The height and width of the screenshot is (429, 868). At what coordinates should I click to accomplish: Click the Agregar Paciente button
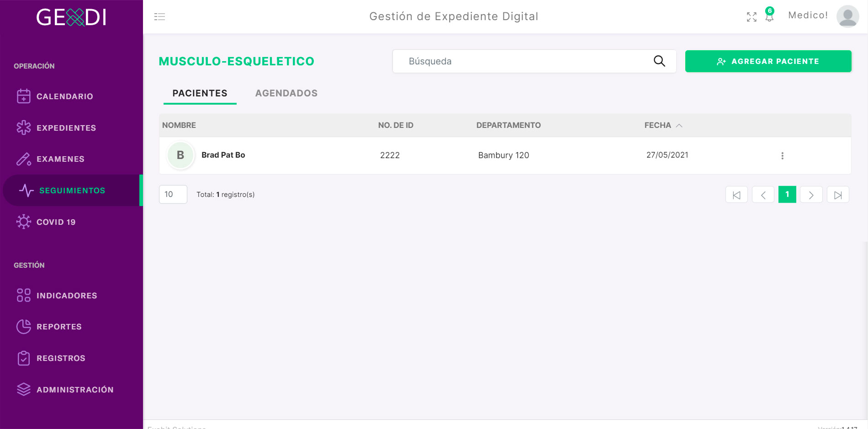tap(768, 61)
